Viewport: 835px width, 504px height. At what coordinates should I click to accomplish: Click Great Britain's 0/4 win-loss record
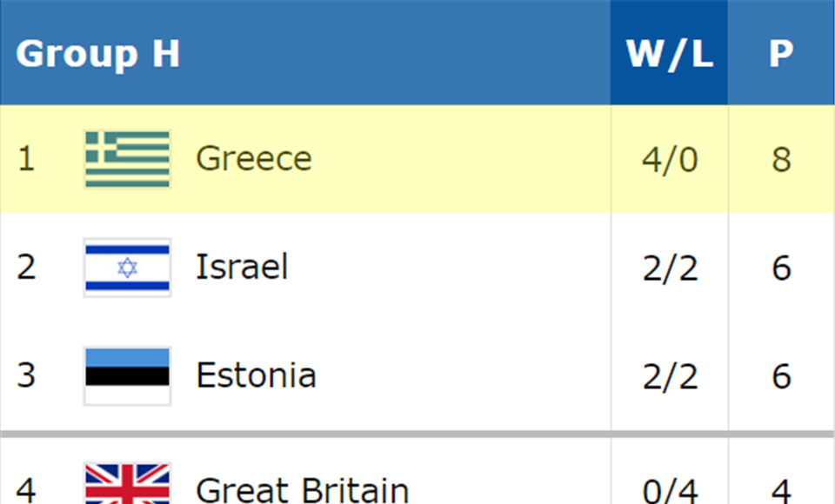pos(670,490)
